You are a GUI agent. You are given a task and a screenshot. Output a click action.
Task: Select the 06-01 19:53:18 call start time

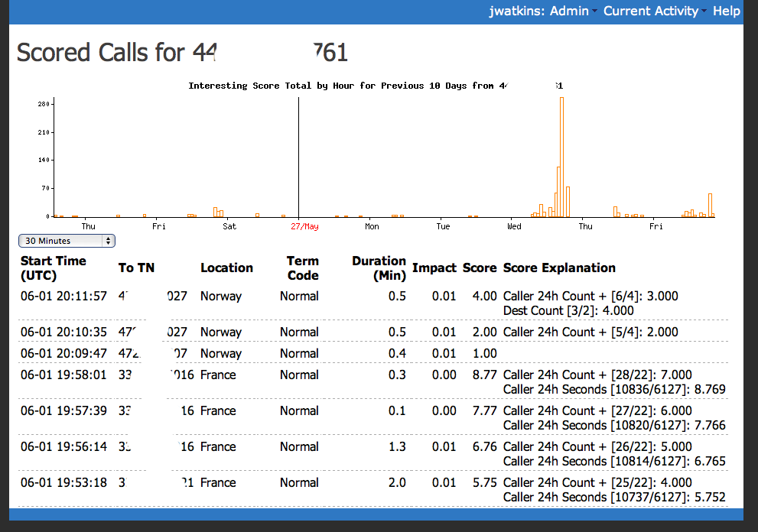click(x=63, y=482)
